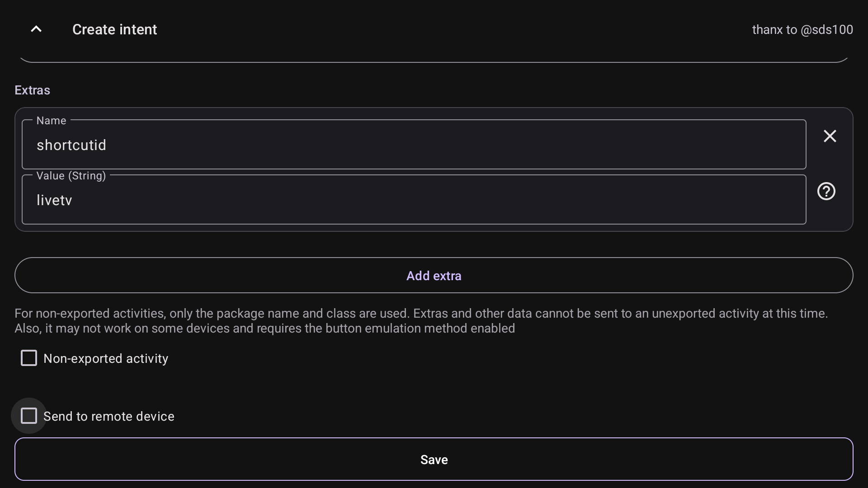
Task: Click the Name field's floating label
Action: tap(51, 121)
